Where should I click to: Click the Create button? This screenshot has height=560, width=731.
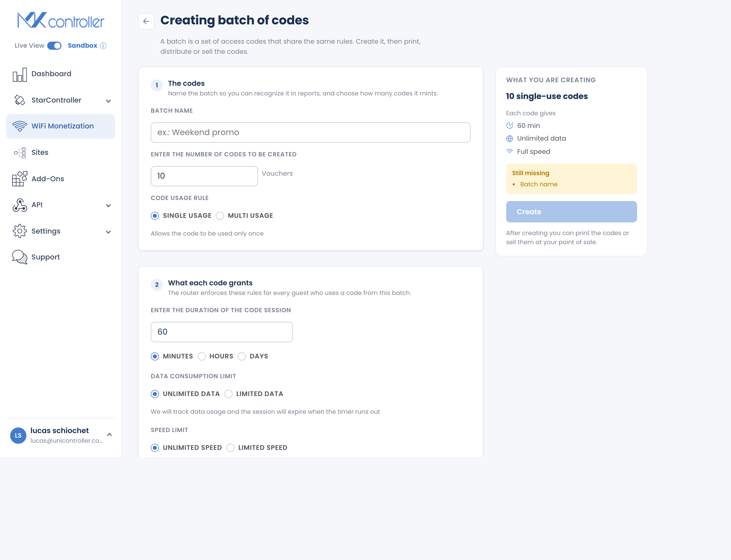point(571,212)
